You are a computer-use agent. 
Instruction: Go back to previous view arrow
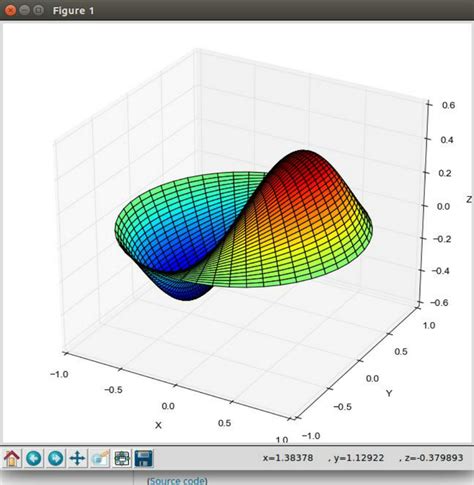click(34, 458)
